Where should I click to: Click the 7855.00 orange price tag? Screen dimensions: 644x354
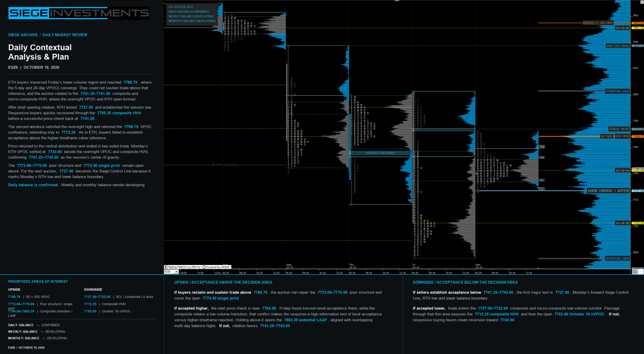point(638,23)
